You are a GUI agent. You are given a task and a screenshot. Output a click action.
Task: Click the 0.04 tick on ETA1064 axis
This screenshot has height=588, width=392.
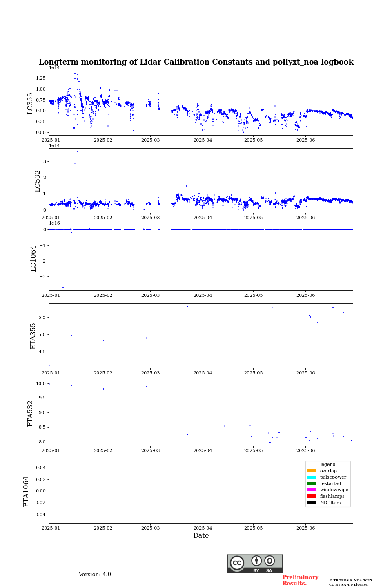[41, 468]
